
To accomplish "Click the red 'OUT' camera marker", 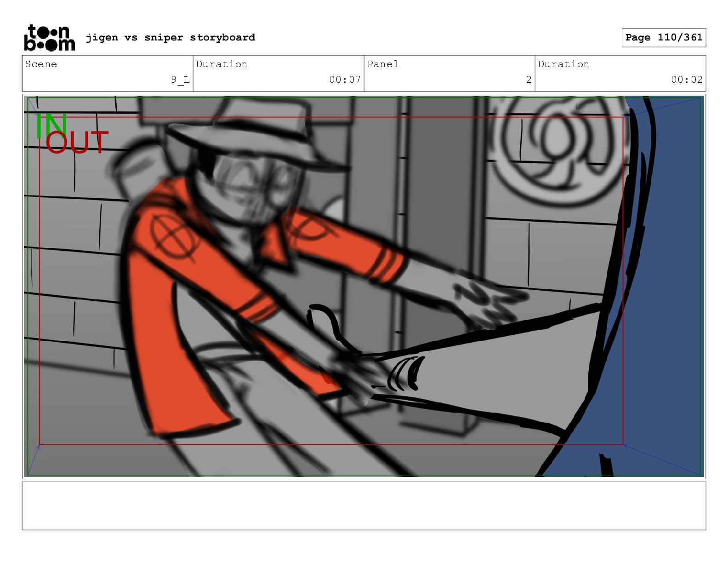I will (77, 142).
